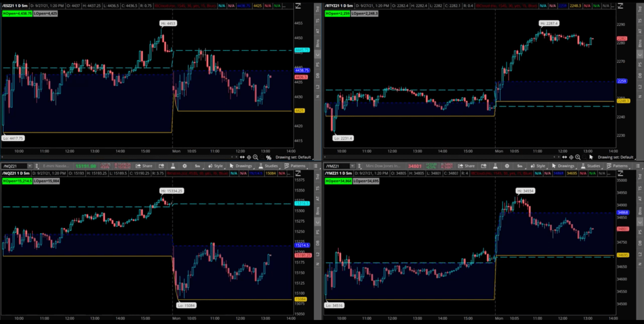Open TS side tab on /ESZ21 chart
This screenshot has width=644, height=324.
pos(318,20)
